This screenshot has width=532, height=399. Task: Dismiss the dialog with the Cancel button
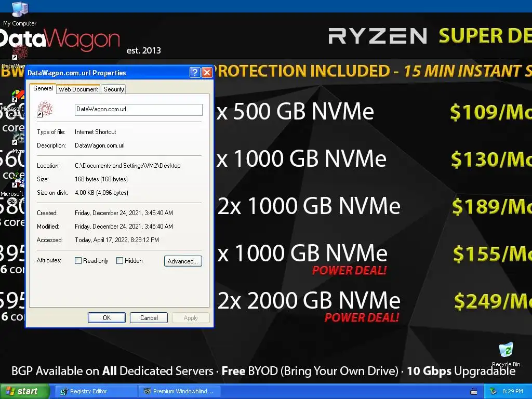pyautogui.click(x=149, y=317)
